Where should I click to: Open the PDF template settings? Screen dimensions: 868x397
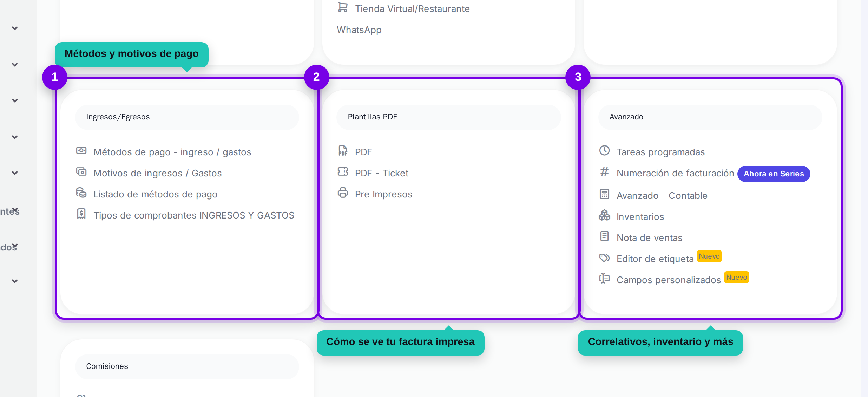click(363, 152)
